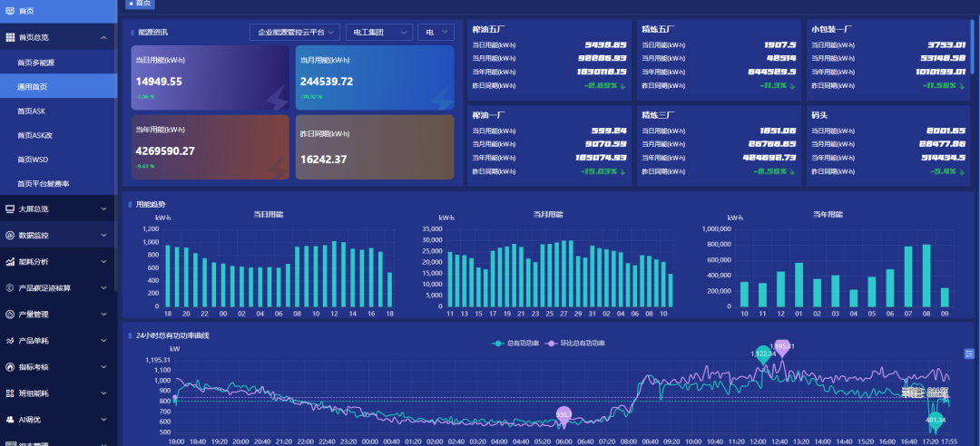Click the 12 bar in 当日用能 chart
The height and width of the screenshot is (446, 980).
[x=334, y=274]
